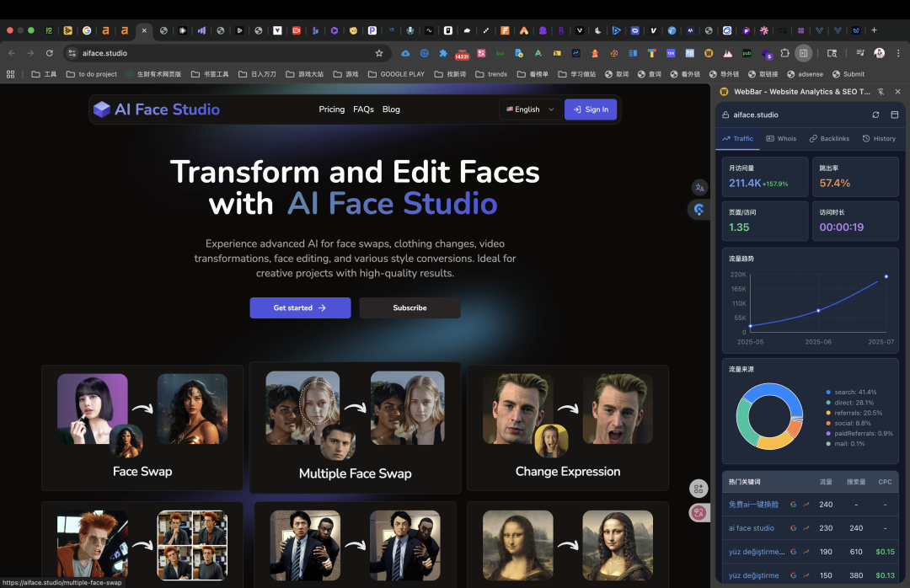Open Google Trends for 免费ai一键换脸 keyword
910x588 pixels.
coord(806,505)
